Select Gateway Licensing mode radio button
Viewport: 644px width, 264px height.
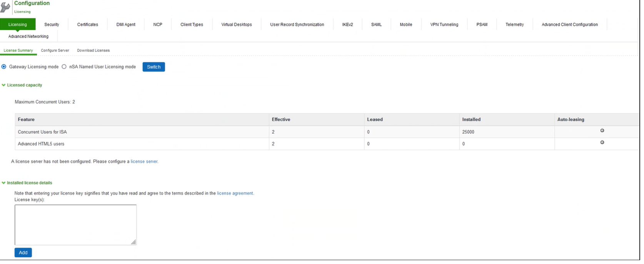pyautogui.click(x=4, y=67)
